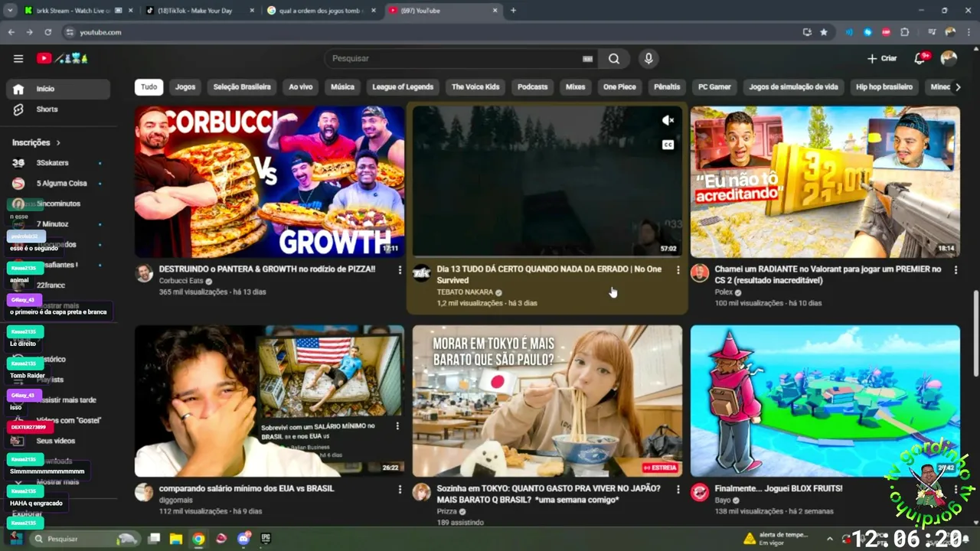Open options for the DESTRUINDO o PANTERA video

[x=400, y=269]
